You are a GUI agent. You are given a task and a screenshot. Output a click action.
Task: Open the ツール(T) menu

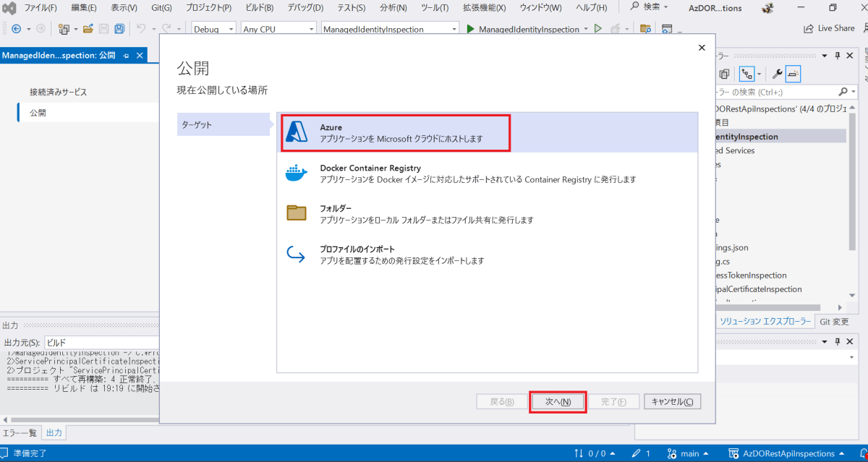tap(434, 8)
